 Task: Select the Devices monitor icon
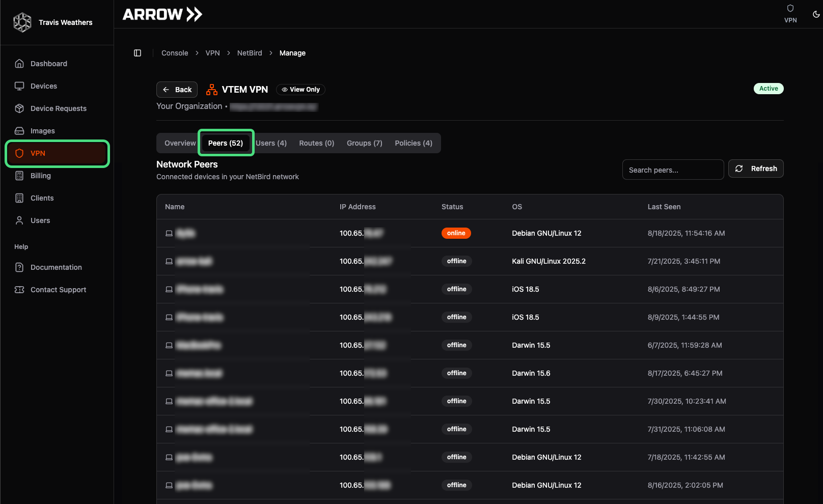click(x=19, y=86)
